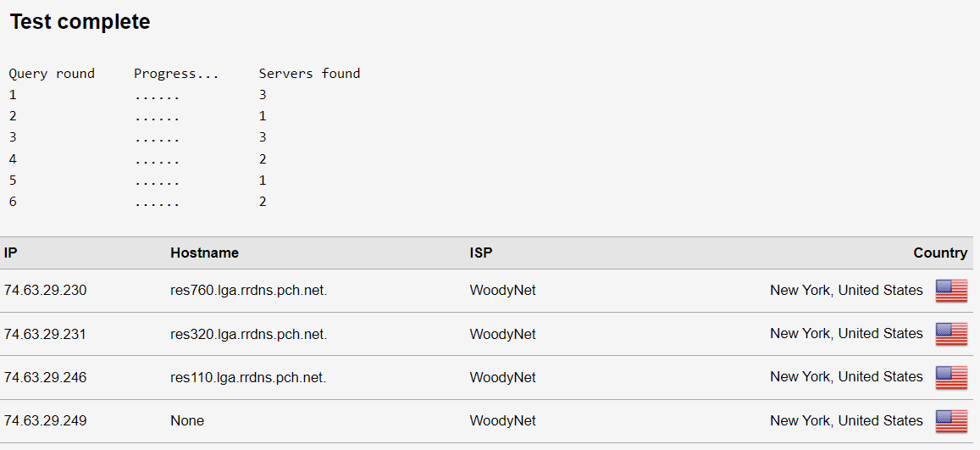
Task: Click the Servers found column label
Action: 309,74
